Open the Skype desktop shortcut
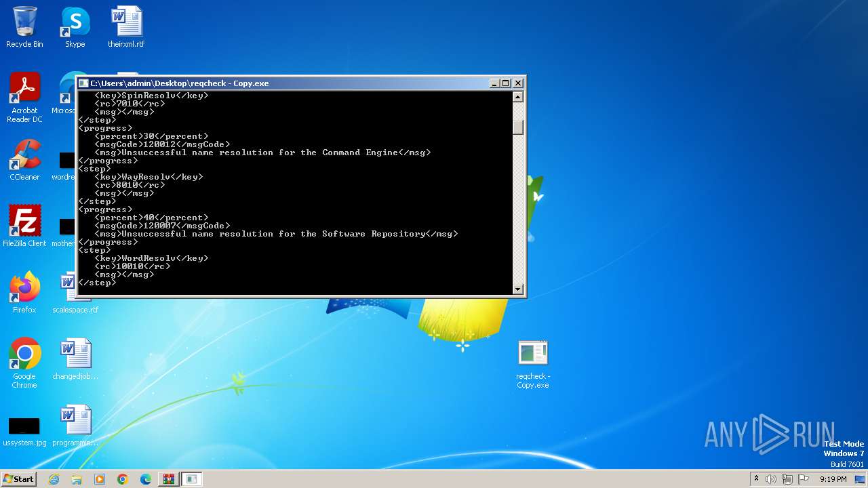The width and height of the screenshot is (868, 488). pyautogui.click(x=75, y=27)
